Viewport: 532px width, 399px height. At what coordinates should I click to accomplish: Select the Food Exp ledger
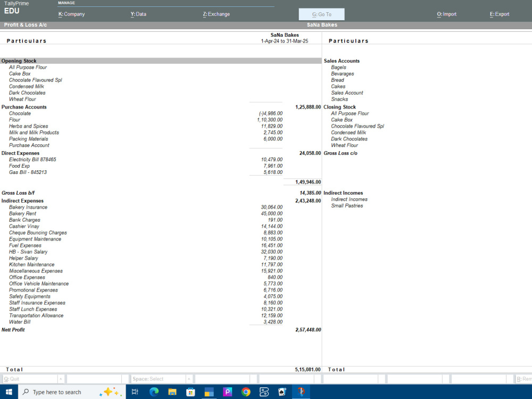19,166
